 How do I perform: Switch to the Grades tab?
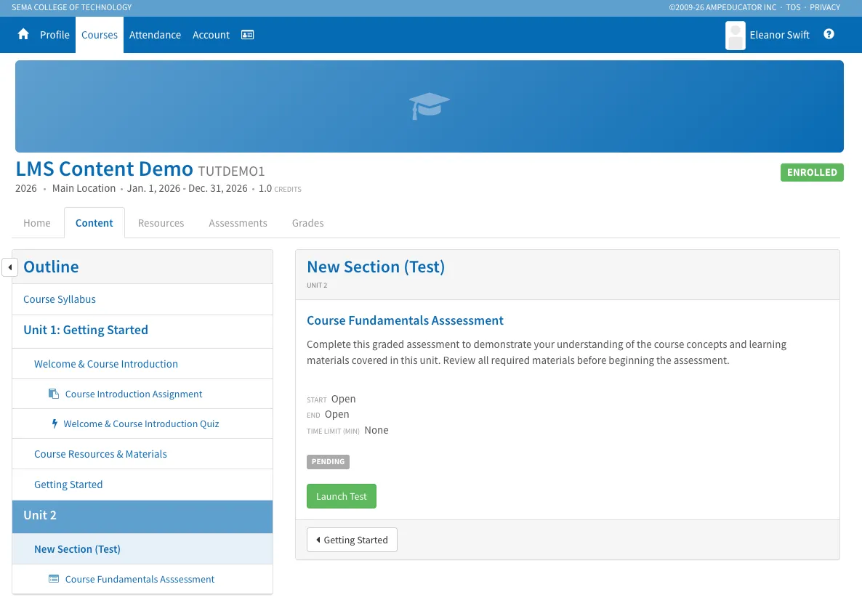tap(307, 223)
